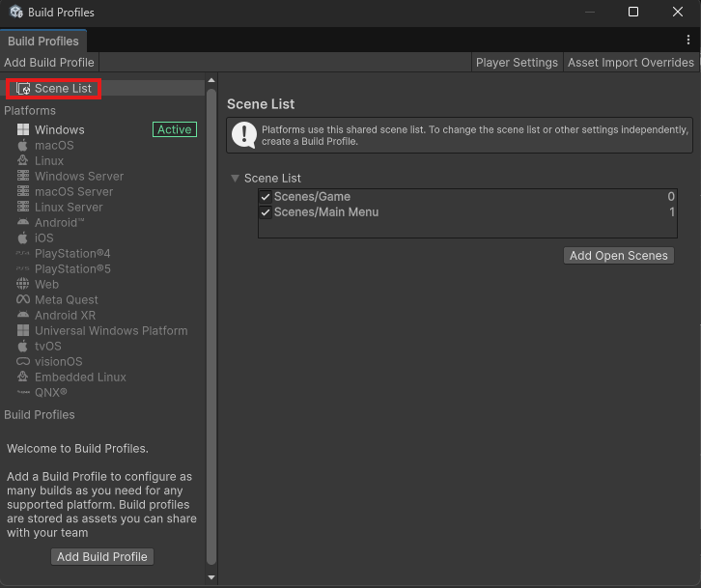The width and height of the screenshot is (701, 588).
Task: Select the tvOS label
Action: [48, 346]
